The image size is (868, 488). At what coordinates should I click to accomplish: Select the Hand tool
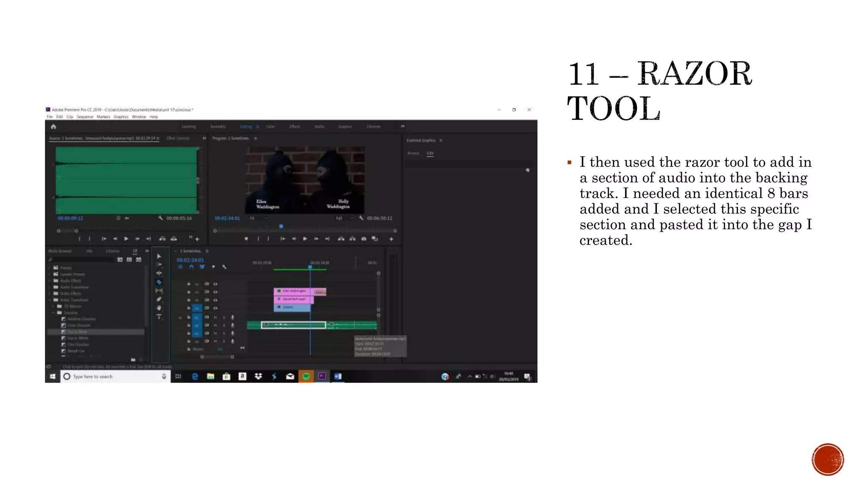tap(159, 308)
